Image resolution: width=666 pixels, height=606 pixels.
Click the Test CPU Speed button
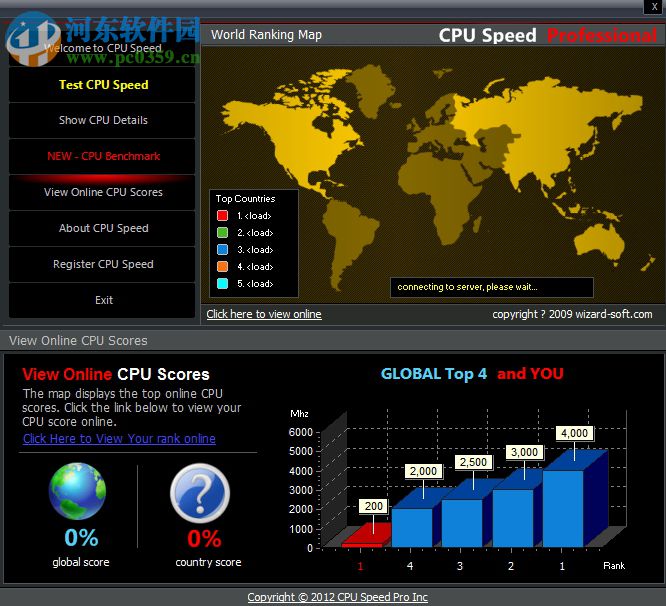pyautogui.click(x=102, y=85)
